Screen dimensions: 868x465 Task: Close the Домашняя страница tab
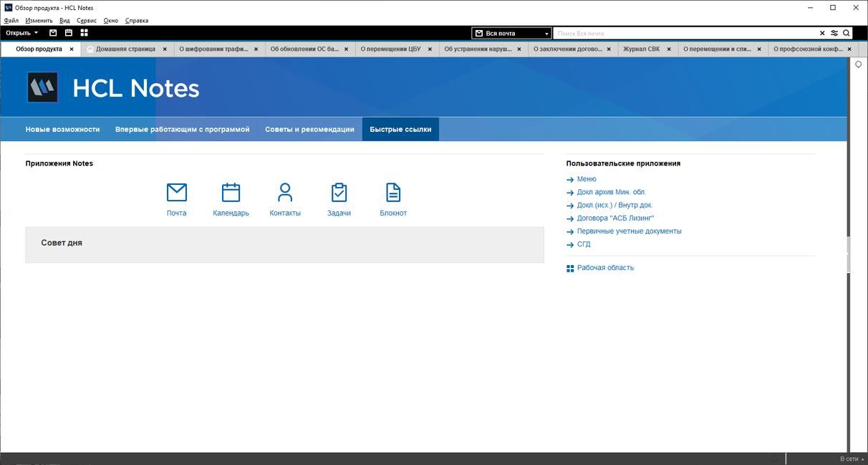(x=165, y=49)
